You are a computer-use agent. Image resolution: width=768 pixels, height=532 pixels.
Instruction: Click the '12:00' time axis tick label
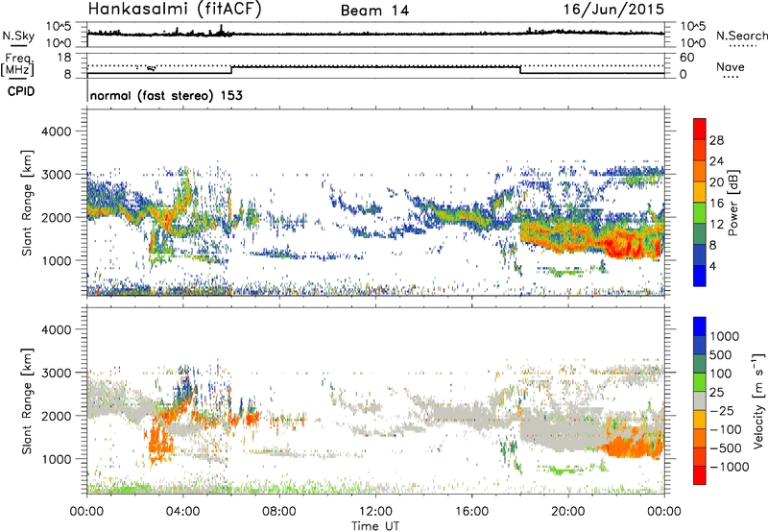click(x=375, y=512)
